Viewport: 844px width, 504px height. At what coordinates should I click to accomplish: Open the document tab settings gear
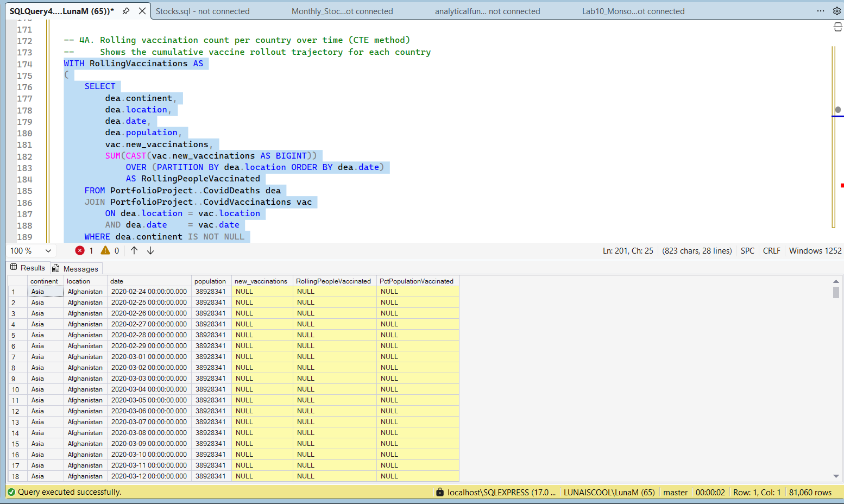tap(836, 11)
